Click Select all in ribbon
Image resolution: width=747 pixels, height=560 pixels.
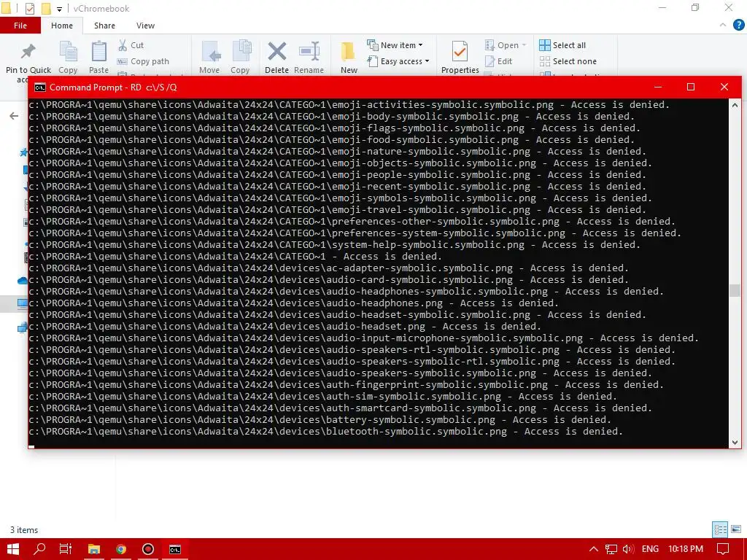[562, 45]
